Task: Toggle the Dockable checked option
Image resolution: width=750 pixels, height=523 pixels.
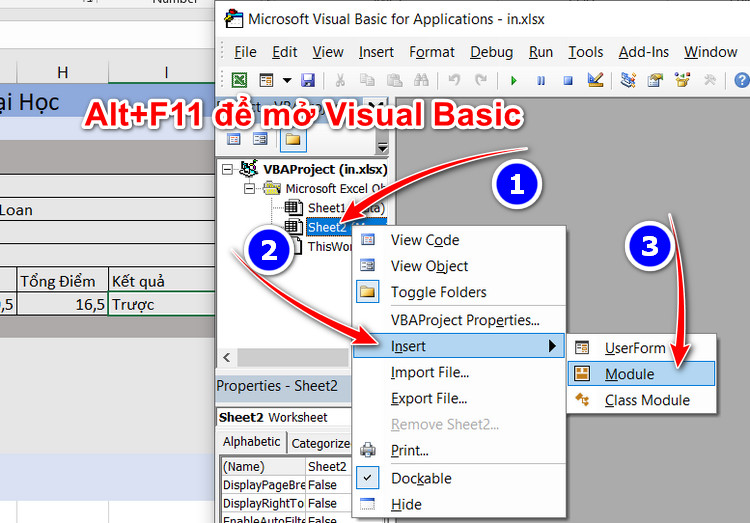Action: [x=459, y=478]
